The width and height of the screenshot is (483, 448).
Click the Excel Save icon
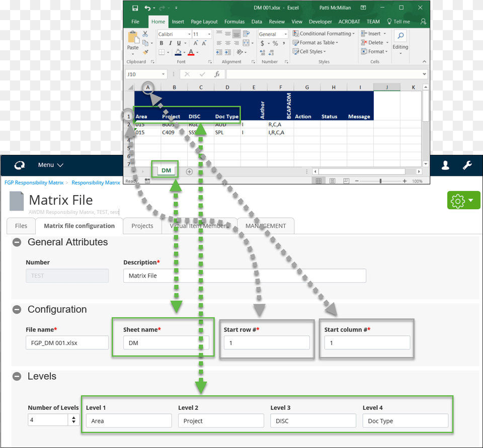135,8
